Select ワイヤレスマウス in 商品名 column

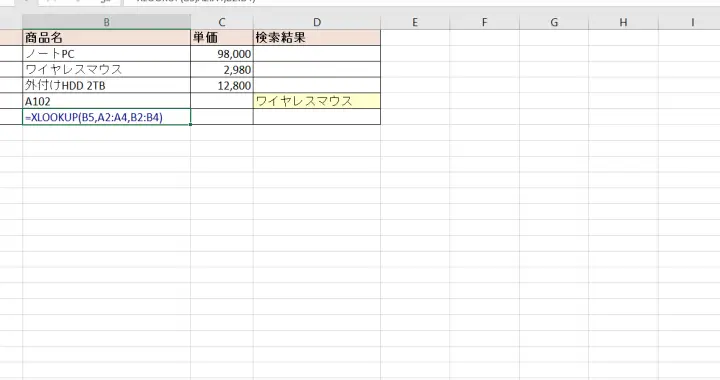tap(107, 69)
